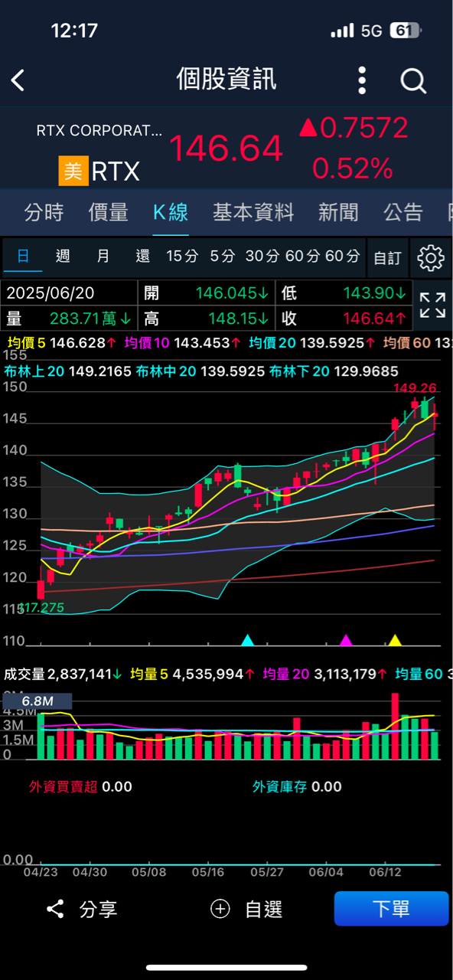Viewport: 453px width, 980px height.
Task: Tap 自選 add to watchlist
Action: [264, 910]
